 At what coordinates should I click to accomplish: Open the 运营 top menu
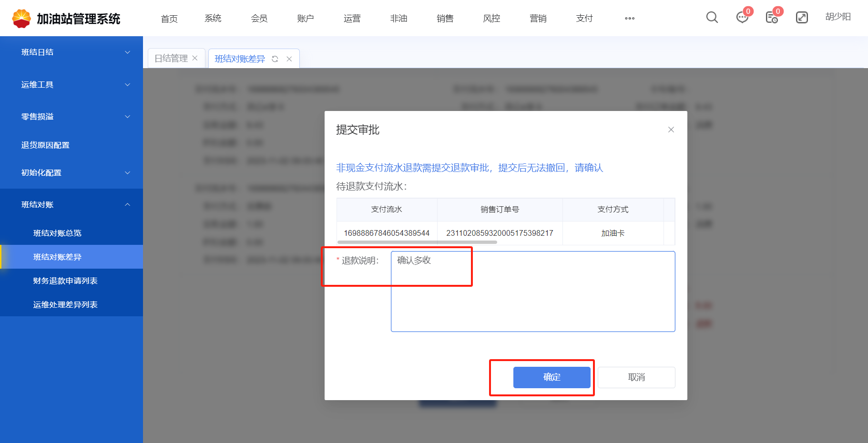(x=352, y=19)
